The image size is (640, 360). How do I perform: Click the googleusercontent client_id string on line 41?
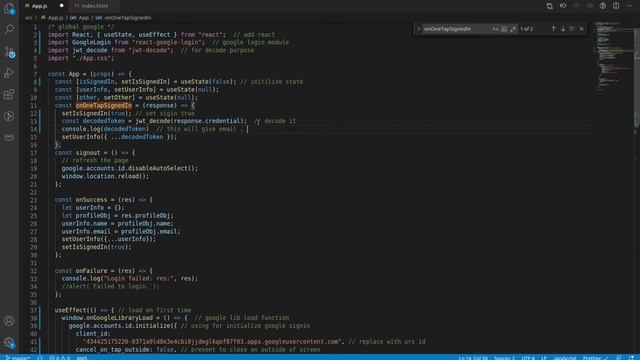213,342
